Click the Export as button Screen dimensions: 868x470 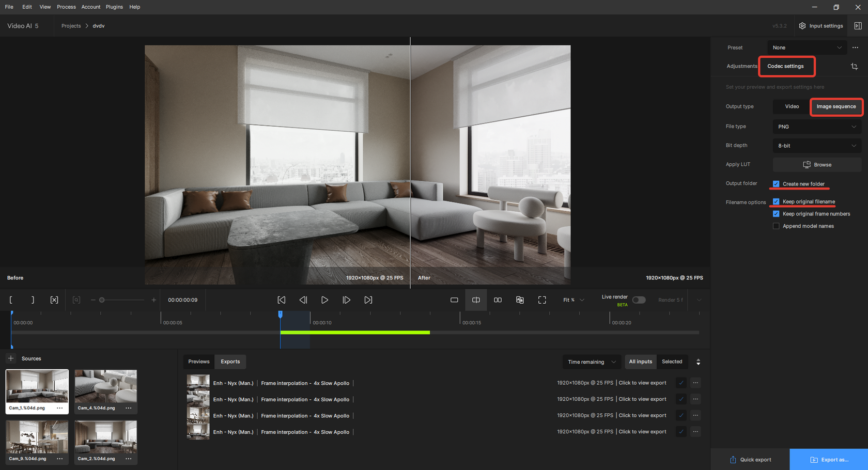pyautogui.click(x=829, y=460)
